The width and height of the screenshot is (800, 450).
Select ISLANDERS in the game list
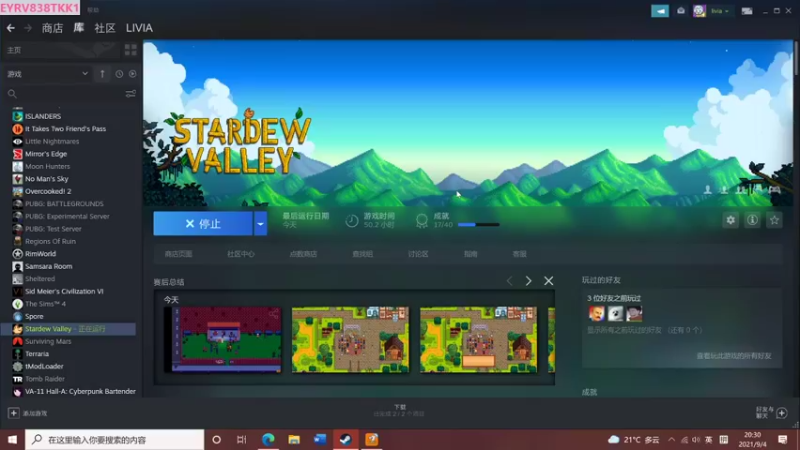43,116
